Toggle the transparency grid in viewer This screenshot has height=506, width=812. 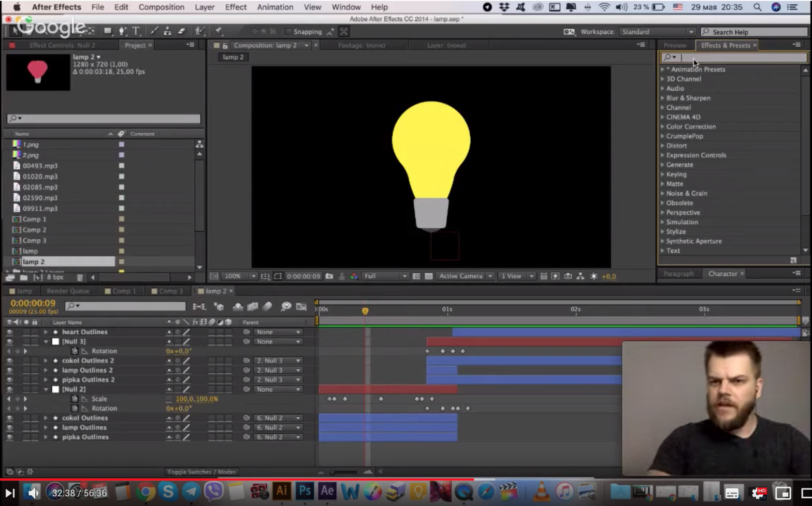(428, 276)
